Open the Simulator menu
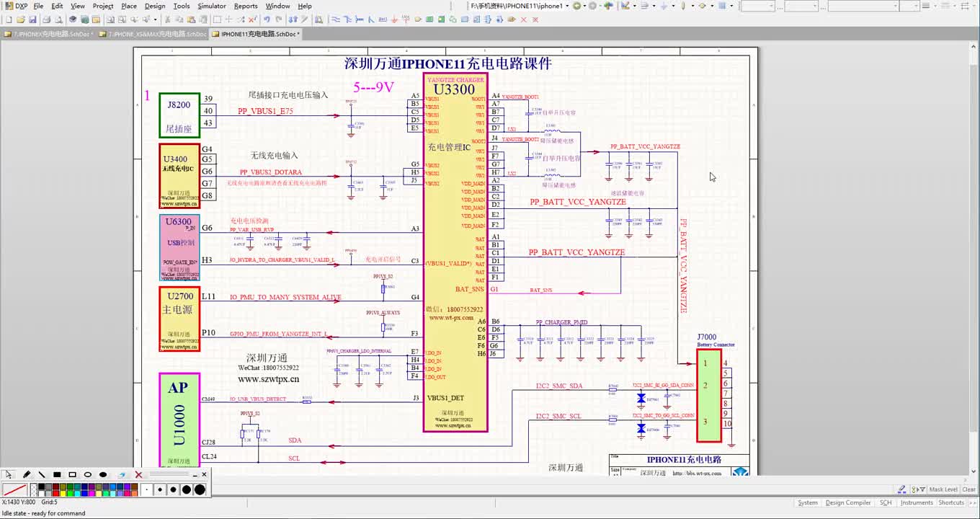Screen dimensions: 980x519 point(212,6)
